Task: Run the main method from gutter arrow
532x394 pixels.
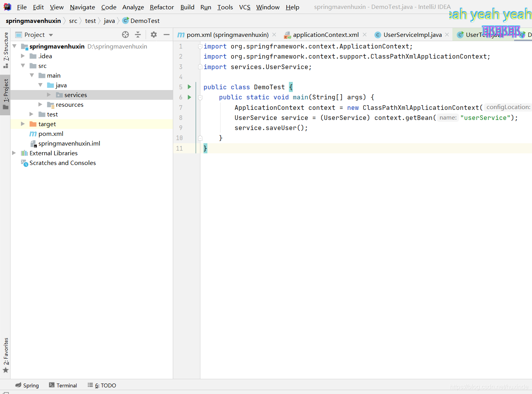Action: tap(190, 97)
